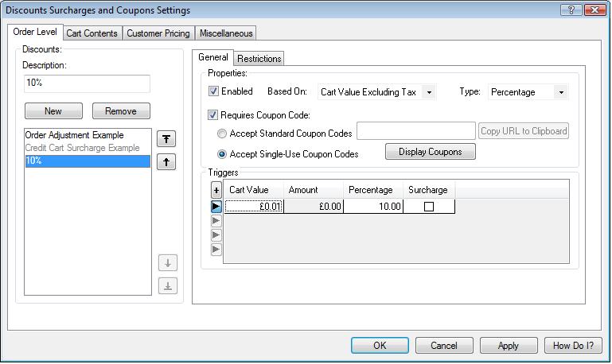The image size is (612, 364).
Task: Open the Type dropdown
Action: click(x=561, y=92)
